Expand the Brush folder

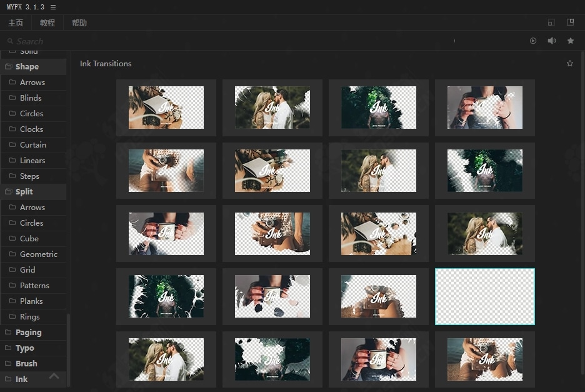click(34, 364)
